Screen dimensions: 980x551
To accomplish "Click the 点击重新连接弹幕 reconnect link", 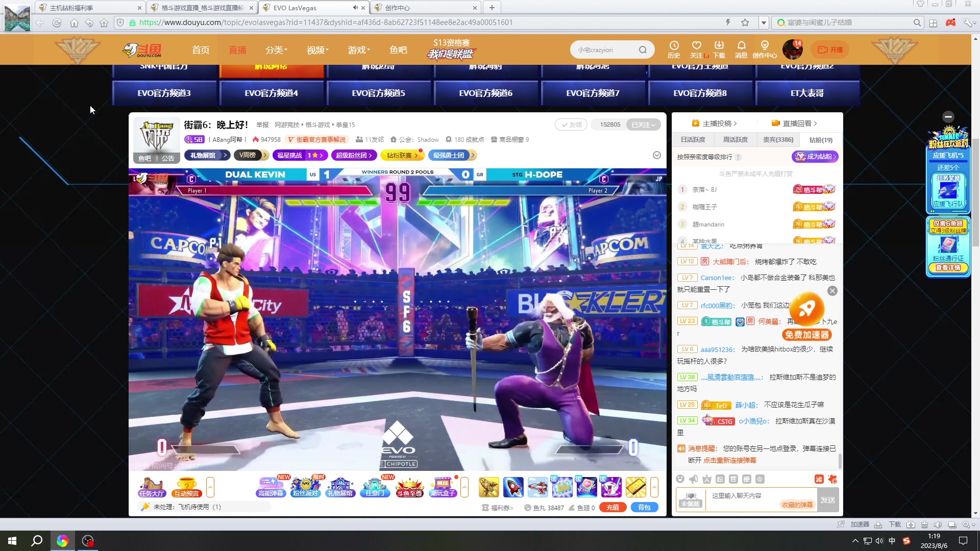I will click(730, 460).
